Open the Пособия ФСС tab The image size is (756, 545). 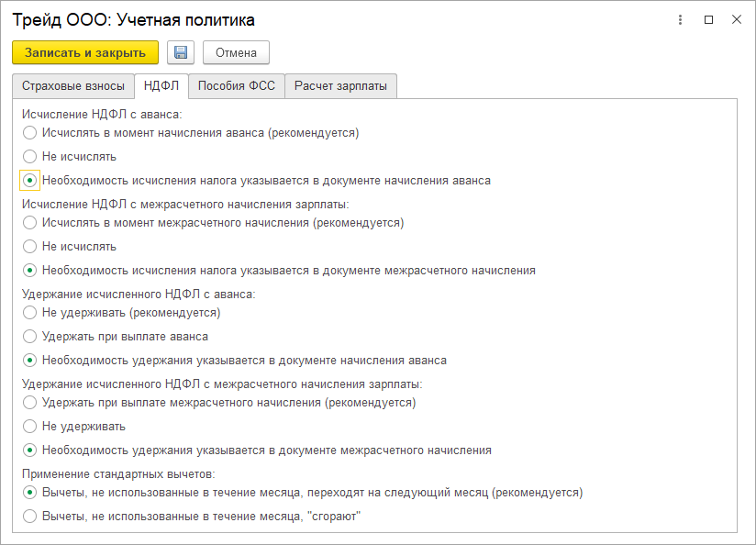coord(236,86)
